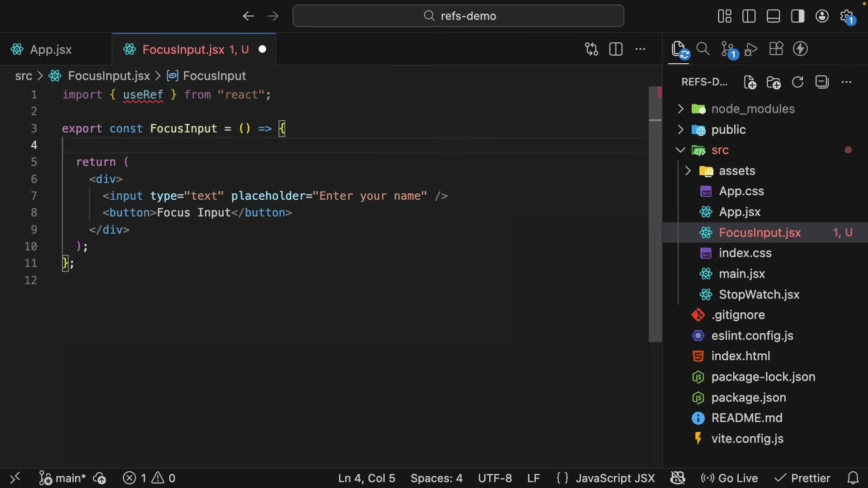
Task: Open the Manage gear icon
Action: [x=847, y=16]
